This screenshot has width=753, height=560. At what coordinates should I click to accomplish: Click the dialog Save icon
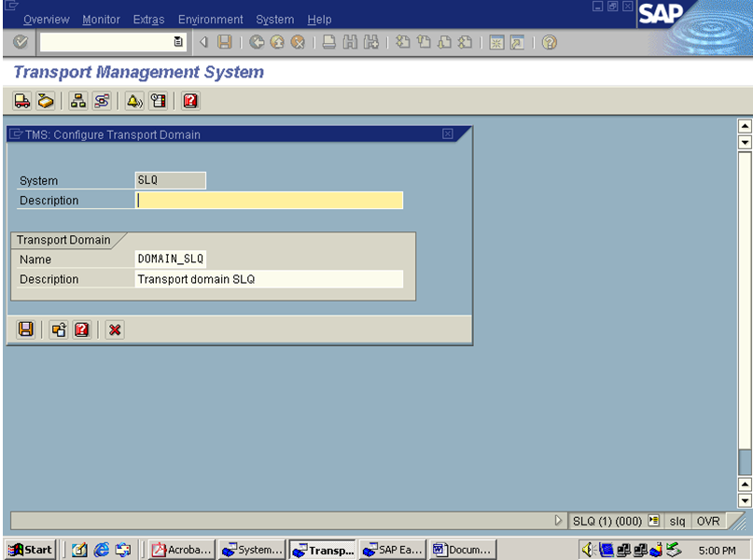coord(25,329)
